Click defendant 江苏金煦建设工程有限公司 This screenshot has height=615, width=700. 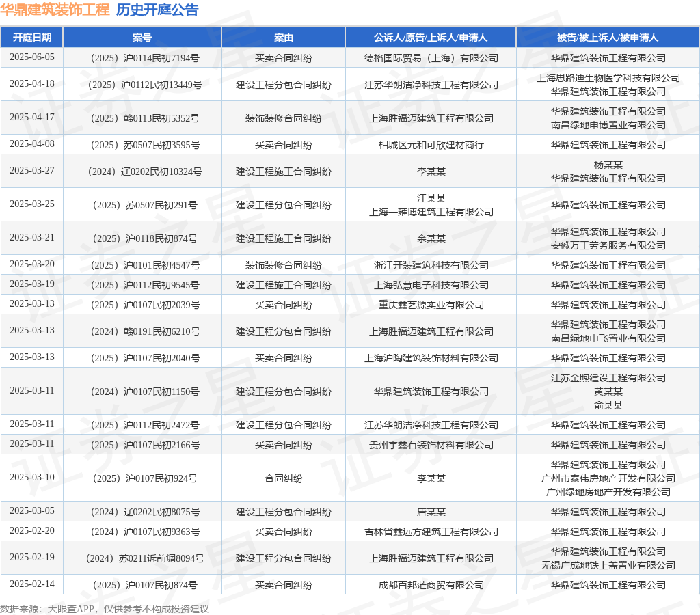[x=608, y=378]
